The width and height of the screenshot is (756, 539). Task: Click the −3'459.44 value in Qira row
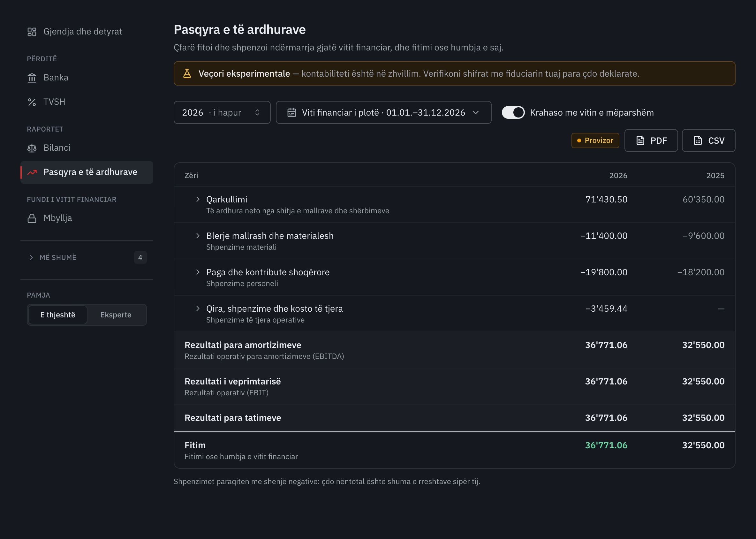tap(606, 309)
